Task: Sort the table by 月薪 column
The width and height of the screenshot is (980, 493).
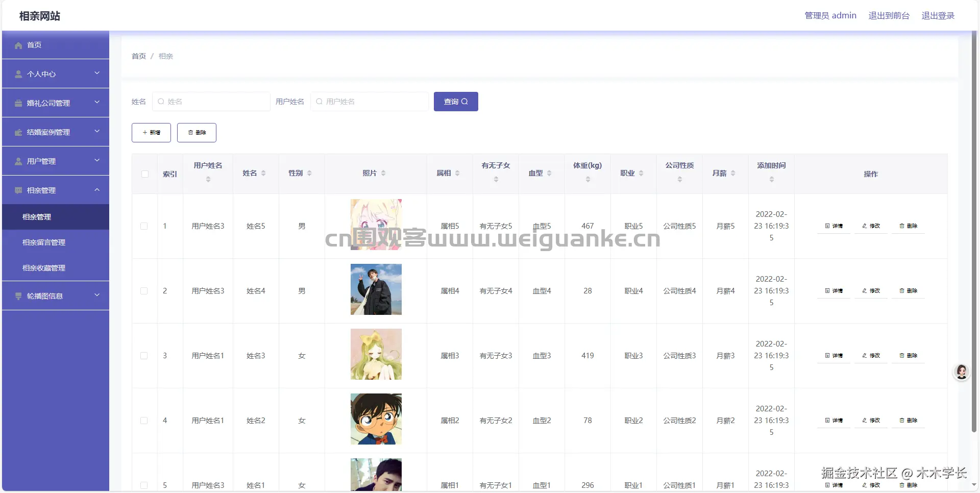Action: (733, 174)
